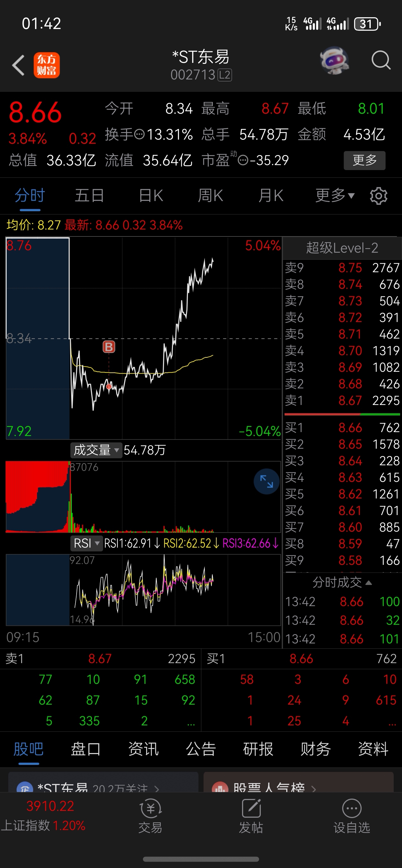
Task: Tap the 超级Level-2 header
Action: (342, 248)
